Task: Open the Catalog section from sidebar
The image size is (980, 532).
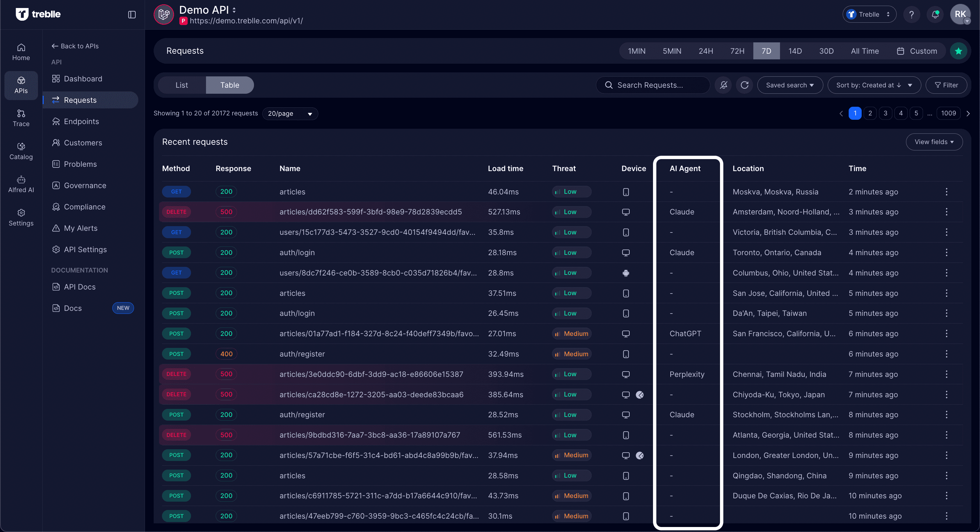Action: [21, 151]
